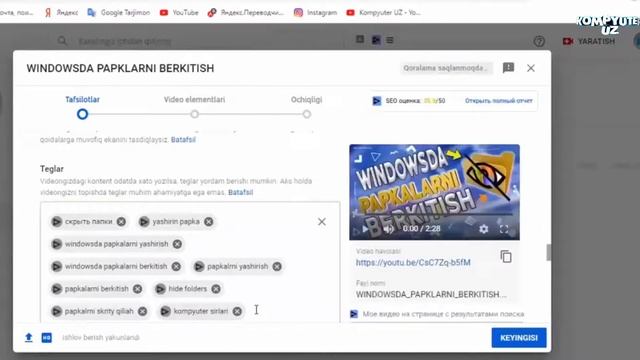Remove the 'yashirin papka' tag
The width and height of the screenshot is (640, 360).
tap(209, 222)
